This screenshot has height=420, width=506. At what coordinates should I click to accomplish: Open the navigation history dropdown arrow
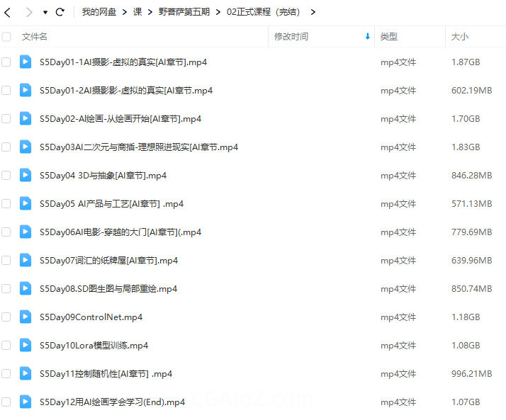point(45,13)
